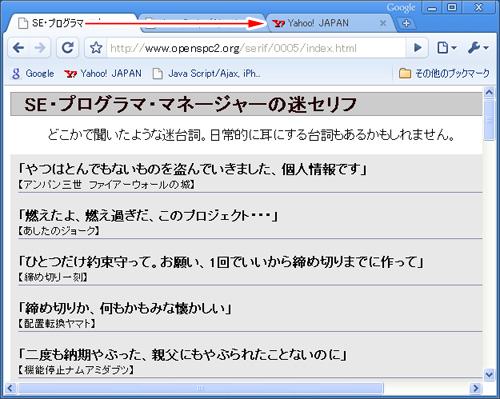Click the horizontal scrollbar left arrow
This screenshot has height=399, width=500.
10,388
